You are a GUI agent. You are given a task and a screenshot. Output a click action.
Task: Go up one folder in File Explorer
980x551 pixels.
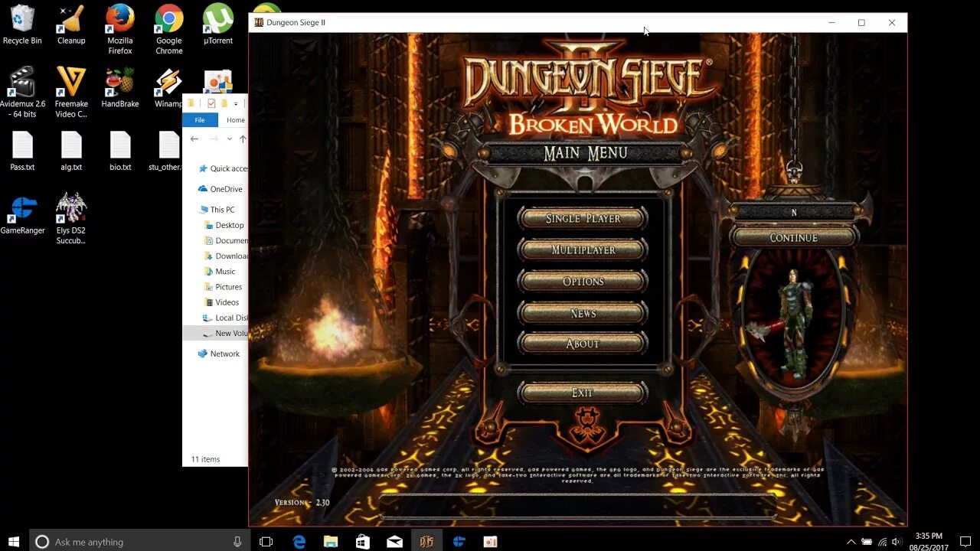coord(243,139)
